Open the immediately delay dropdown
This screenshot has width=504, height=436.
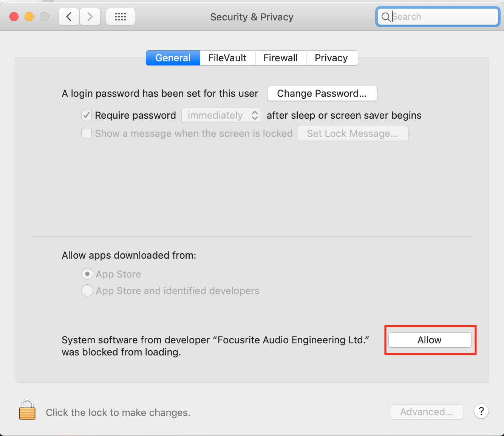221,115
